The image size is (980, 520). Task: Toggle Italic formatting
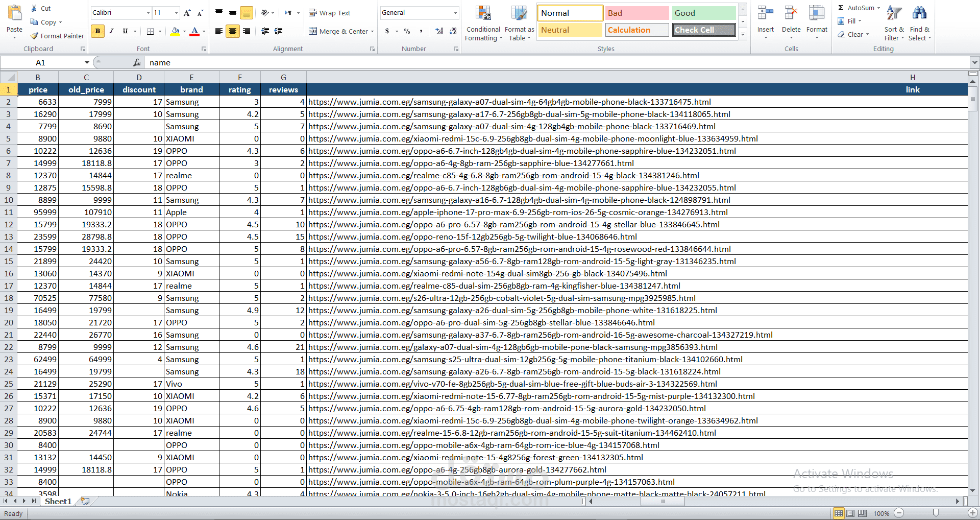coord(111,31)
